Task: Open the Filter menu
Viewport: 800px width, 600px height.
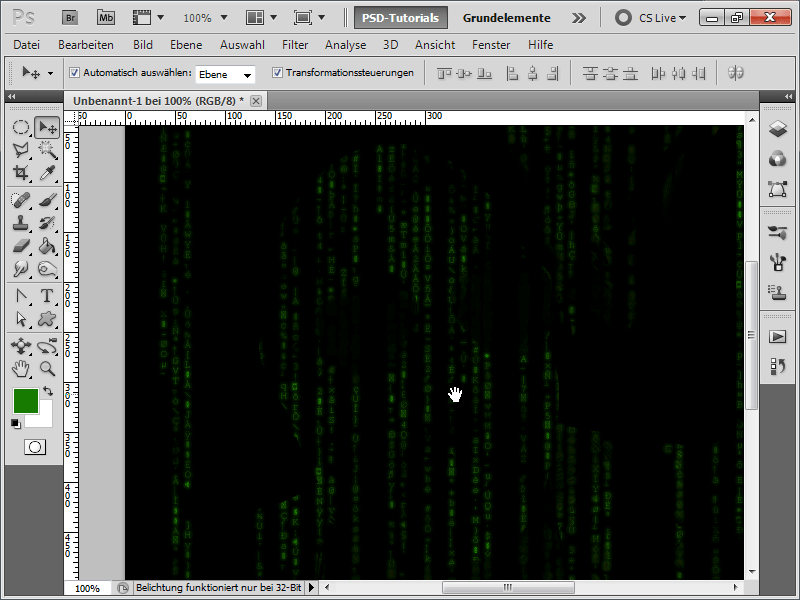Action: coord(295,45)
